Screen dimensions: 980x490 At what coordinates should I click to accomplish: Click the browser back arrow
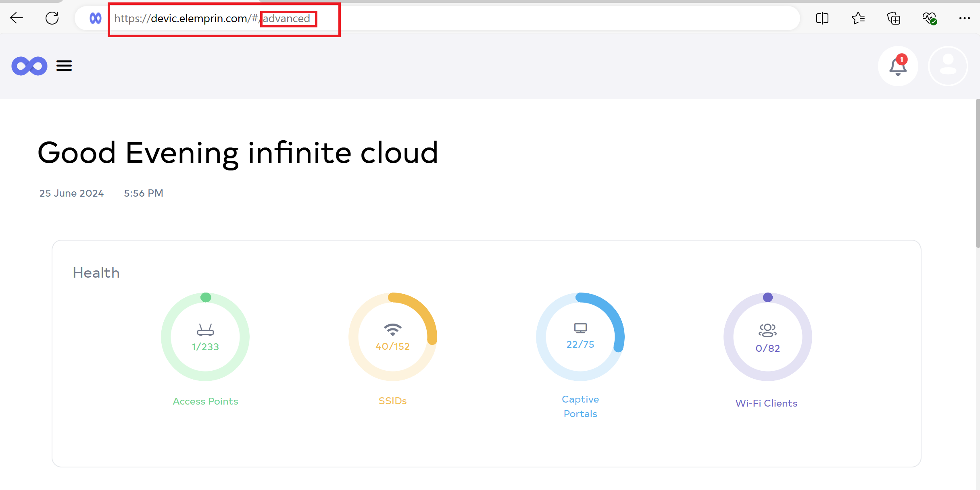(17, 18)
